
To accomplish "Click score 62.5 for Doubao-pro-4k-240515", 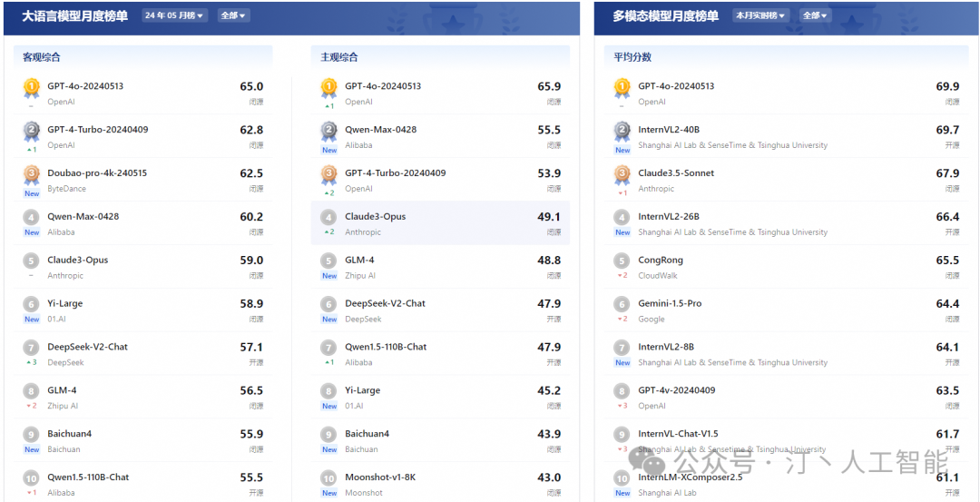I will click(x=252, y=173).
